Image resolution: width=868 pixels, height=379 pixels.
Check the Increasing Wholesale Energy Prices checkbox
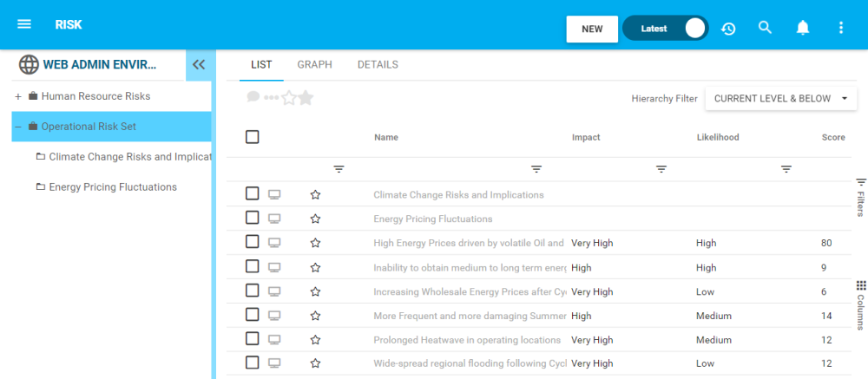click(x=253, y=291)
